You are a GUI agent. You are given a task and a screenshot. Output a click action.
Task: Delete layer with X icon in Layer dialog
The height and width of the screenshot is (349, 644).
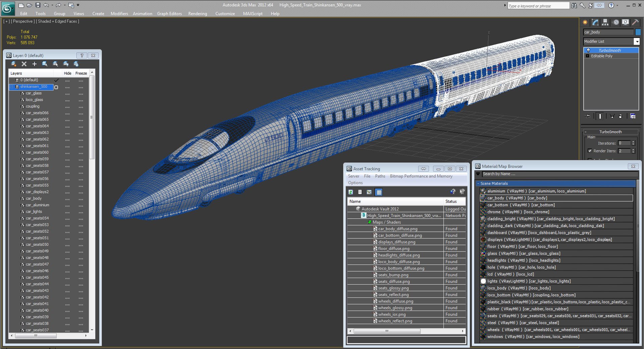(x=24, y=64)
